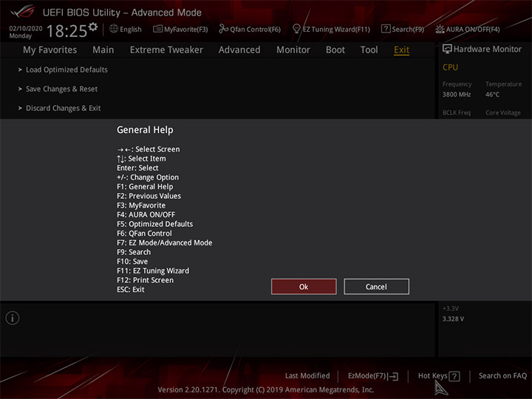Click the 3.328 V voltage value
The width and height of the screenshot is (532, 399).
tap(453, 319)
